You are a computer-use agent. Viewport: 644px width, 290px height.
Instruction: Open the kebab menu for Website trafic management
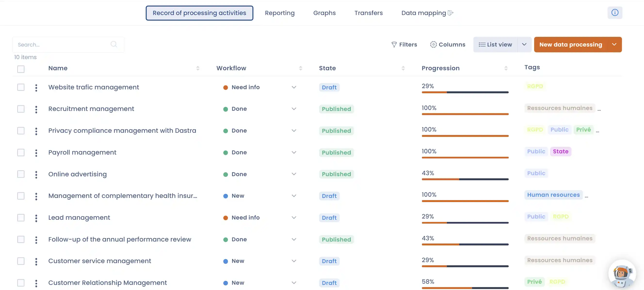coord(36,87)
